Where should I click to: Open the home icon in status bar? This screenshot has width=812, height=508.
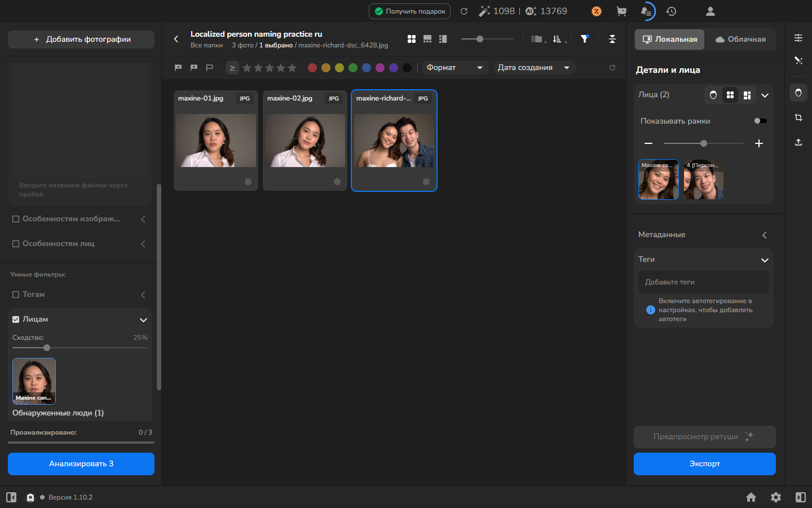[751, 497]
